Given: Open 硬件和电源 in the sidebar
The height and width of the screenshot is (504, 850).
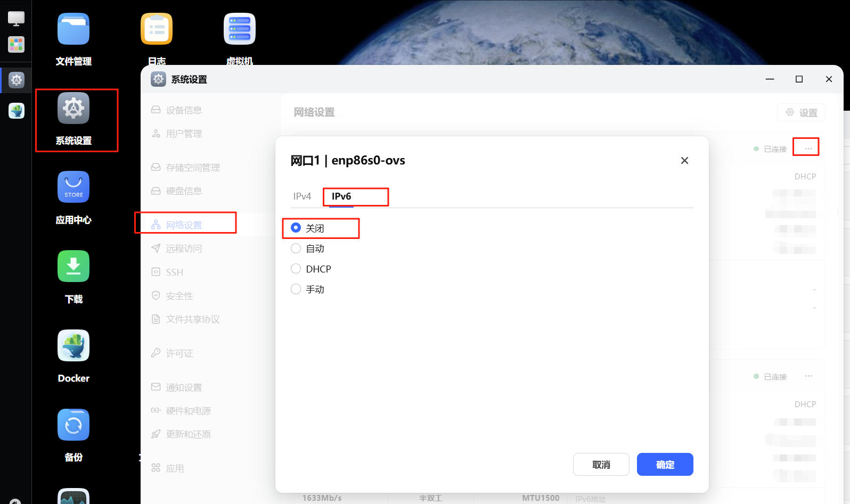Looking at the screenshot, I should pyautogui.click(x=189, y=410).
